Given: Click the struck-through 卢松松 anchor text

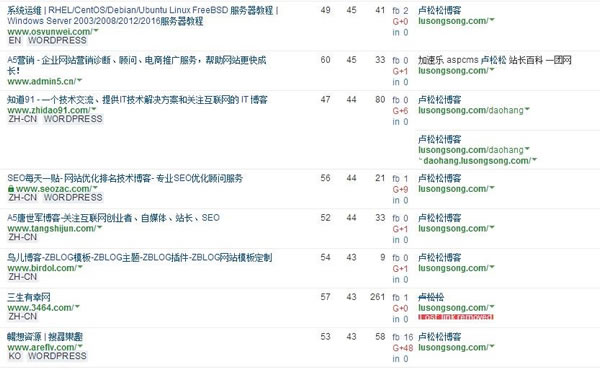Looking at the screenshot, I should click(431, 297).
